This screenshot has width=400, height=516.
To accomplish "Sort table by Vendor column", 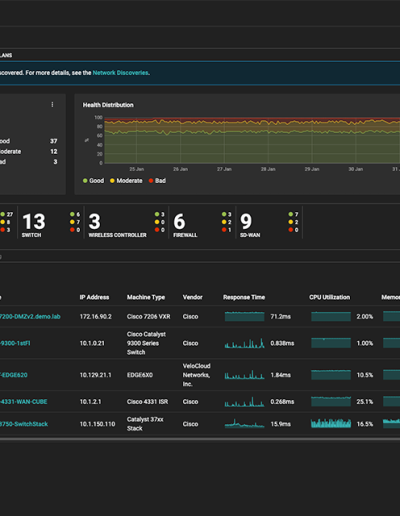I will [193, 297].
